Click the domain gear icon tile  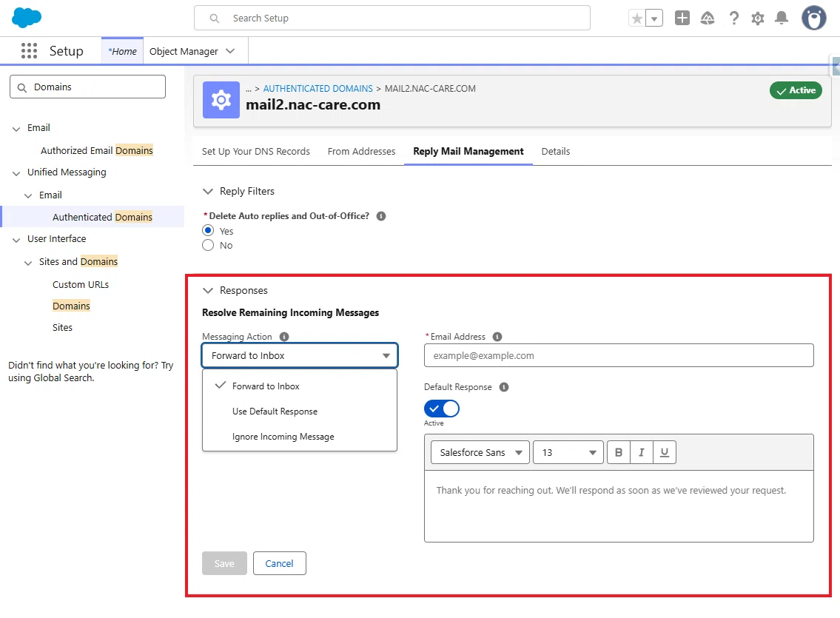[221, 100]
